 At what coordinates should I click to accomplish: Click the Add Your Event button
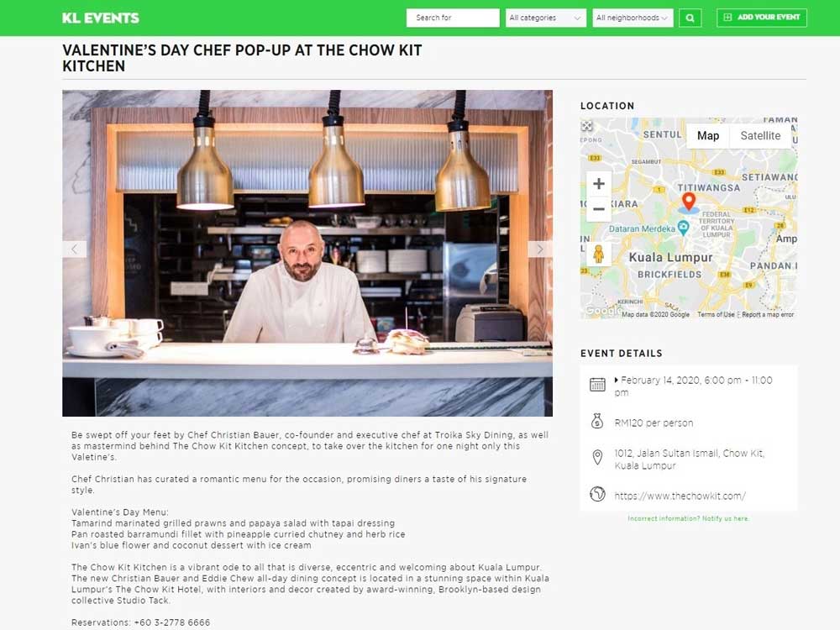point(762,18)
